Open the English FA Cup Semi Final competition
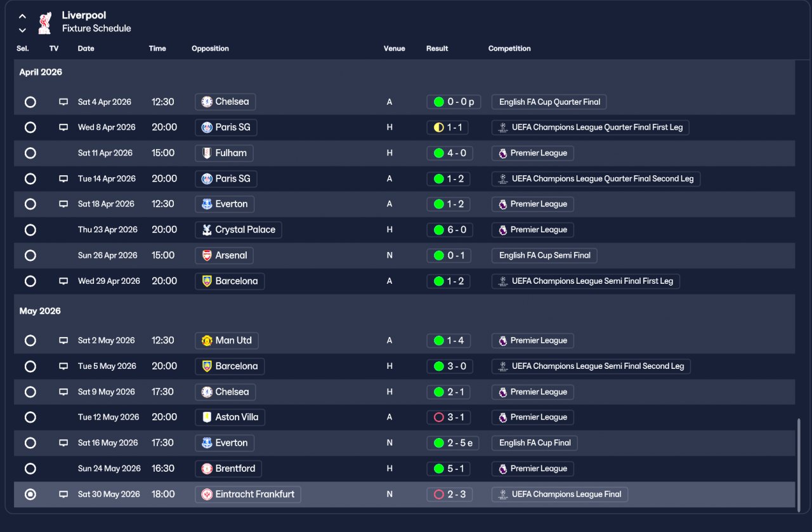This screenshot has height=532, width=812. 544,255
